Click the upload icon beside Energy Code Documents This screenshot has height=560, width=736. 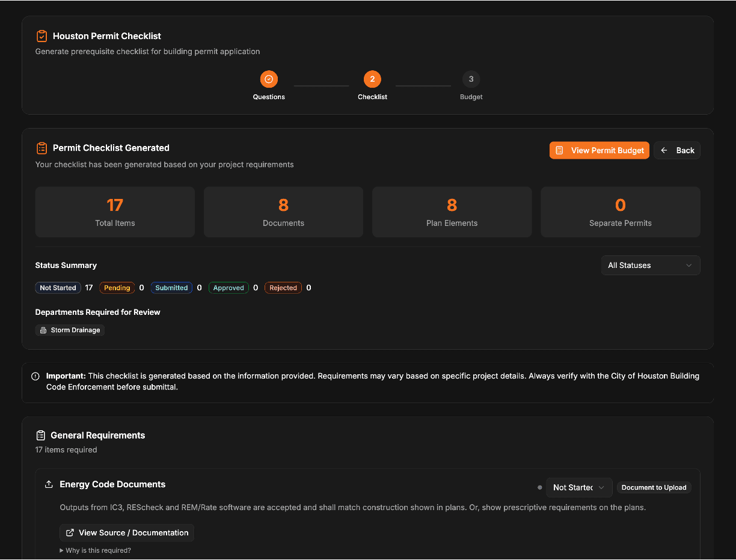(x=49, y=484)
